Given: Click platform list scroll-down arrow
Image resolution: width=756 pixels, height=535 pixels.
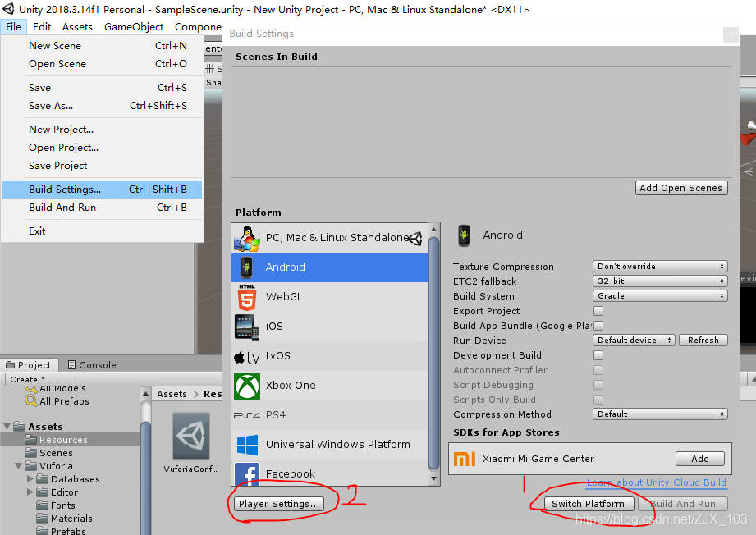Looking at the screenshot, I should pos(434,478).
